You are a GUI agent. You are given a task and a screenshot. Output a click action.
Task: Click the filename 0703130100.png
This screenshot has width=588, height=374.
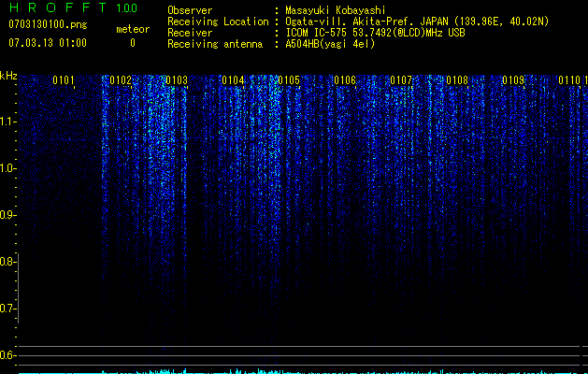[x=48, y=24]
